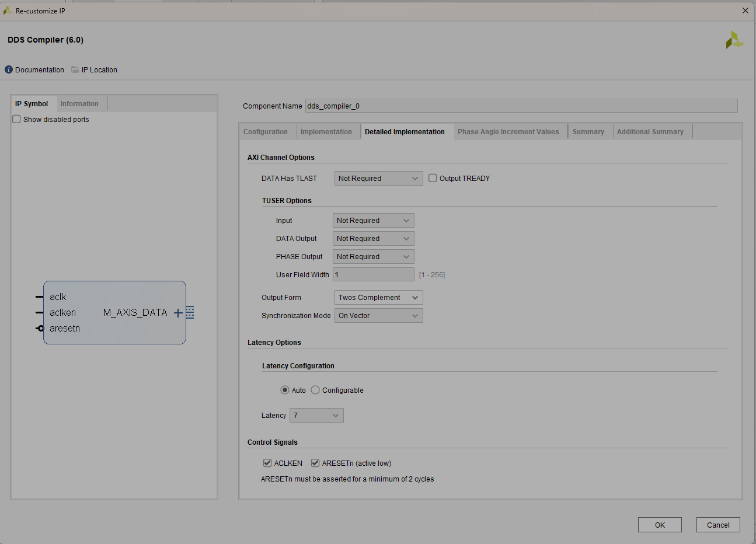
Task: Click the Component Name input field
Action: 521,106
